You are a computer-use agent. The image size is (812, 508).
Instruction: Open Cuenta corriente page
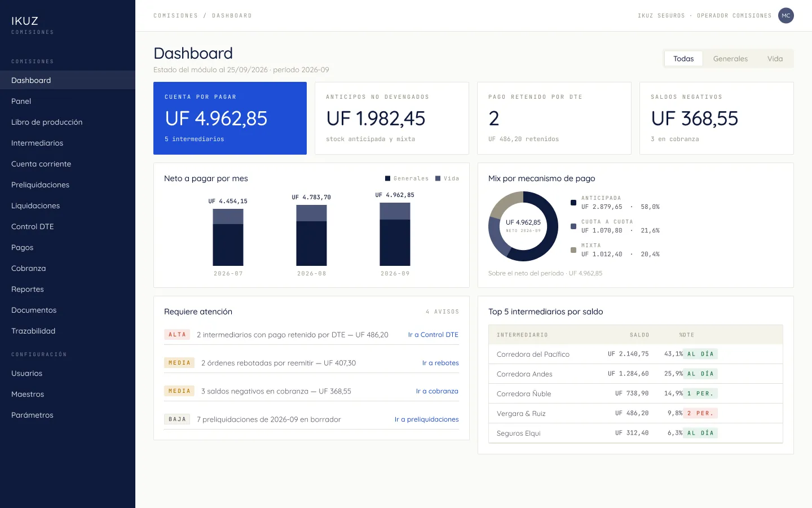68,164
